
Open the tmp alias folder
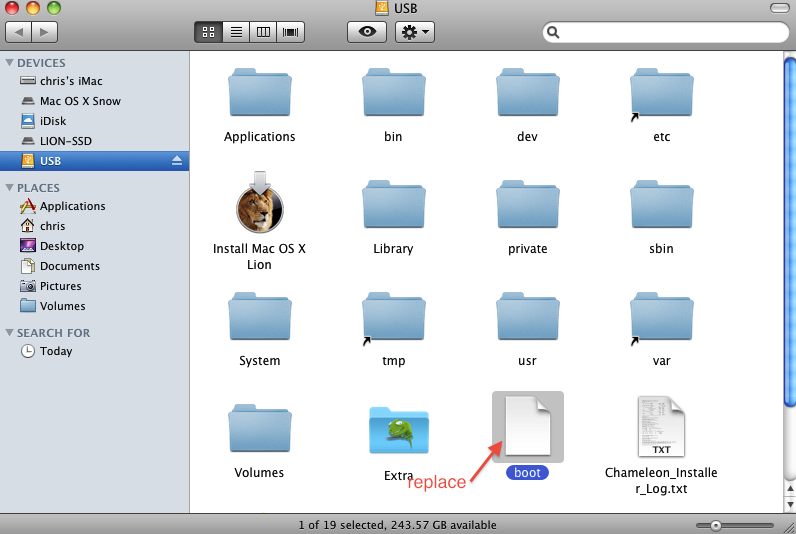[393, 317]
